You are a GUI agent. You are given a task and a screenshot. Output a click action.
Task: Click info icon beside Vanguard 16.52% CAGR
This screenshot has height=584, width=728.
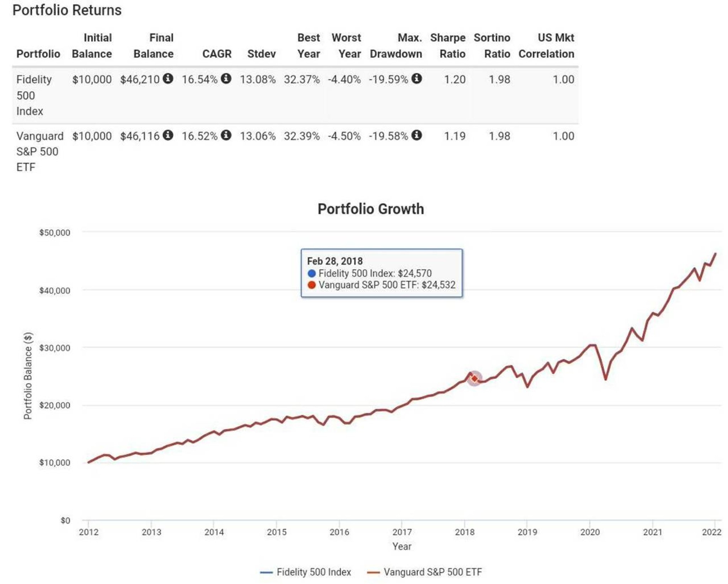coord(226,135)
